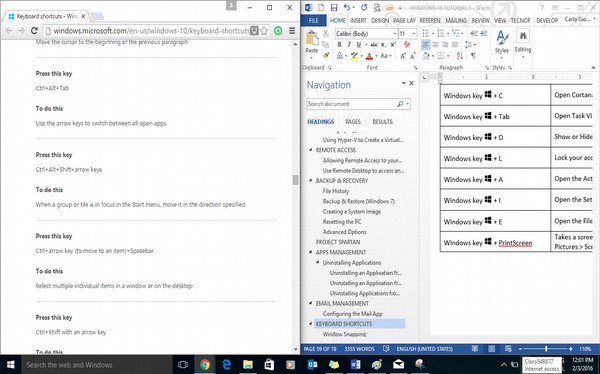Image resolution: width=600 pixels, height=374 pixels.
Task: Open Microsoft Edge from taskbar
Action: tap(227, 364)
